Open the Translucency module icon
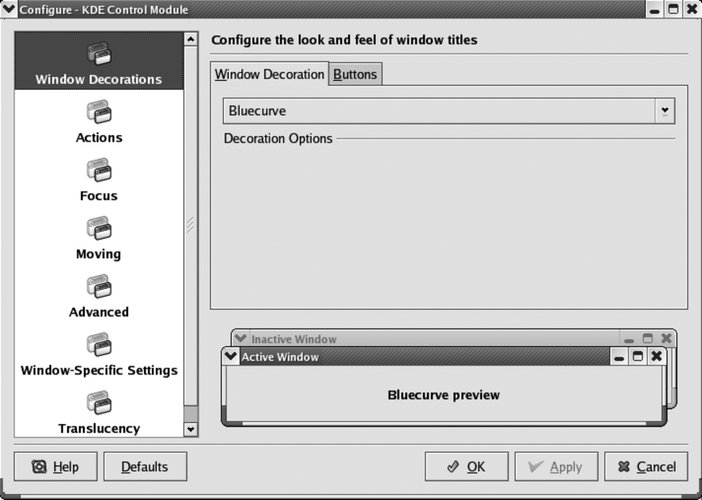Screen dimensions: 702x500 tap(99, 402)
